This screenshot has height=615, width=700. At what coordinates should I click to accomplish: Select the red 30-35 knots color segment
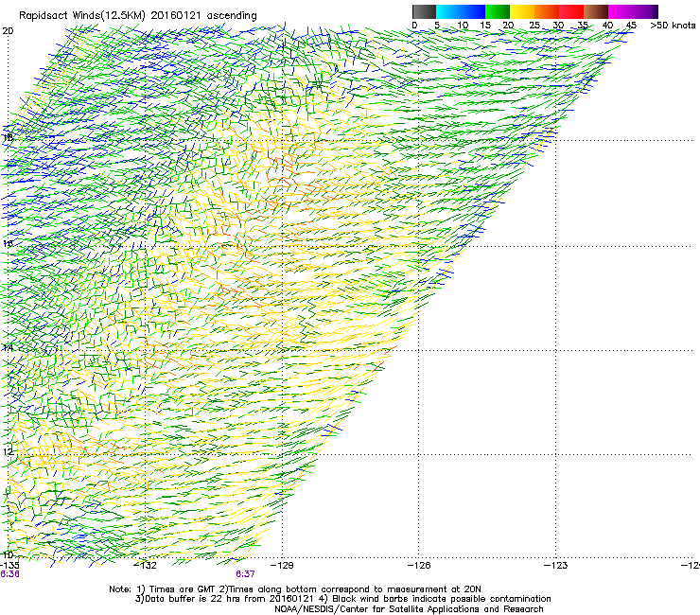coord(571,11)
